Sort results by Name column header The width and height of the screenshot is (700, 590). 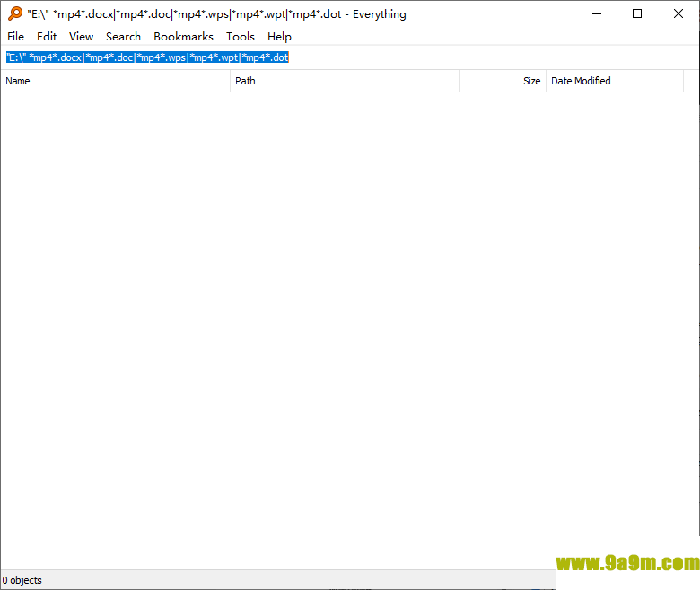click(x=115, y=81)
